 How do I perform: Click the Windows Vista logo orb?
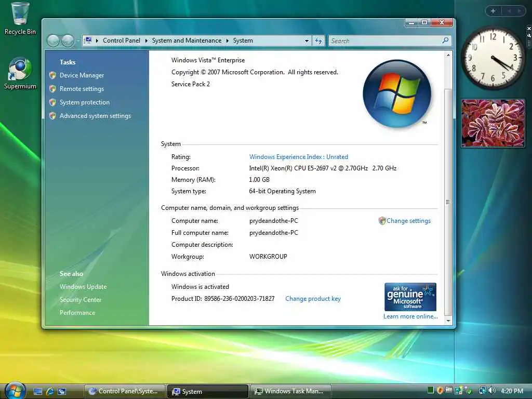397,94
